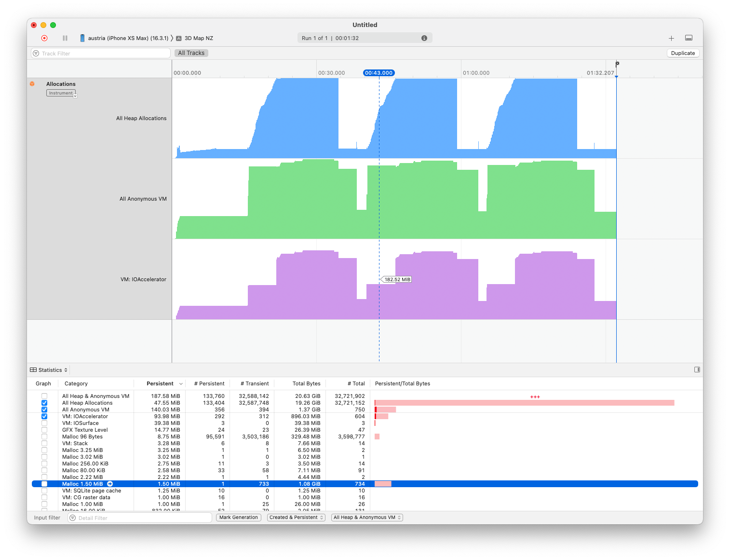Click the Mark Generation button
This screenshot has width=730, height=560.
[x=239, y=518]
